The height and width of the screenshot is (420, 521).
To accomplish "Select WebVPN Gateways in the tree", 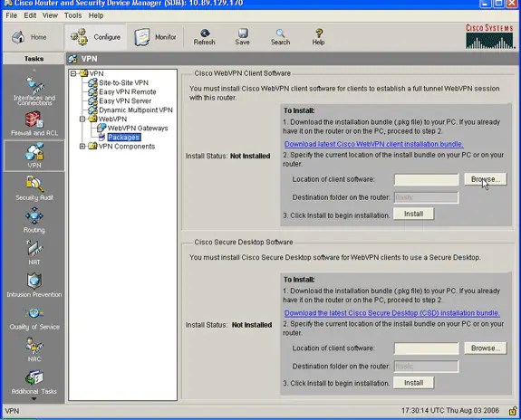I will [x=138, y=129].
